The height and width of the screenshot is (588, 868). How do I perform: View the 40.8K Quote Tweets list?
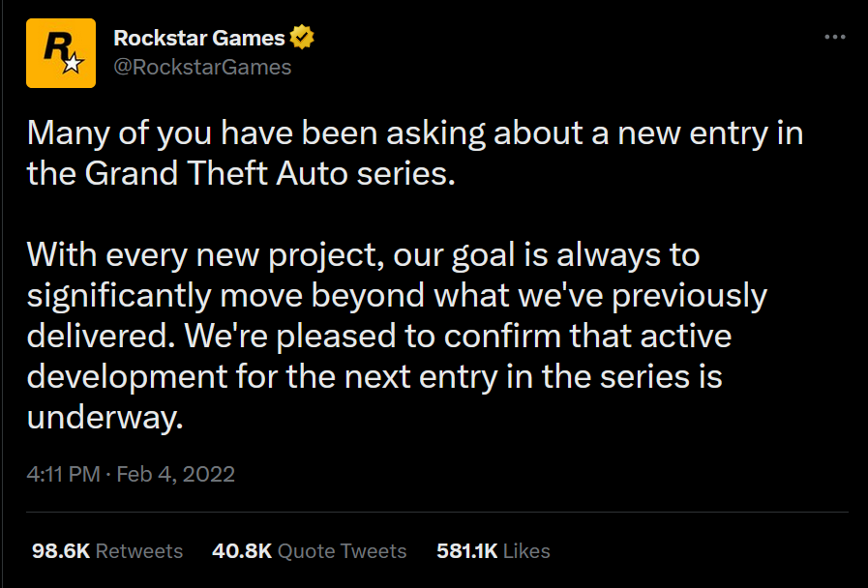[309, 551]
